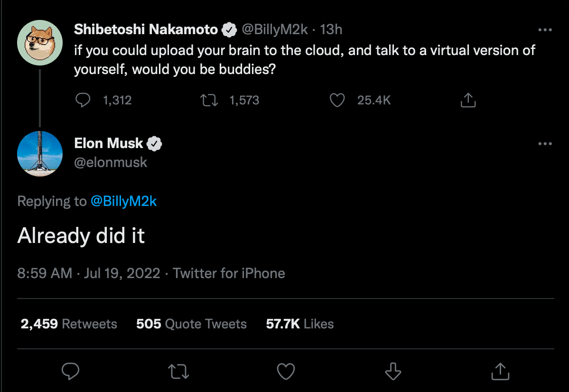Open more options on Shibetoshi Nakamoto's tweet
Viewport: 569px width, 392px height.
pos(545,30)
